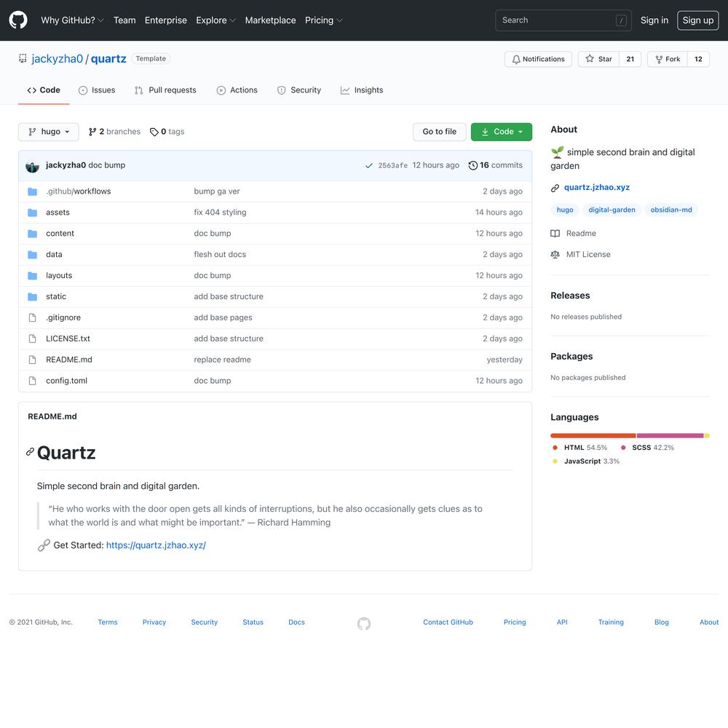Click the folder icon for static

pos(32,296)
